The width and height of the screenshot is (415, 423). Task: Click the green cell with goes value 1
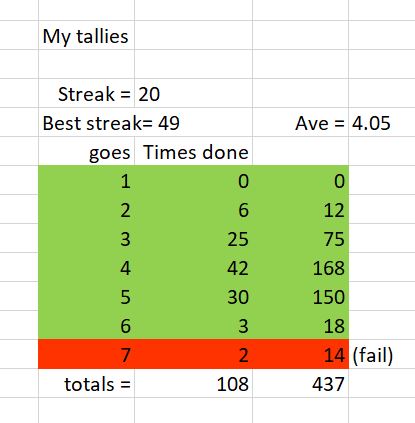click(x=86, y=180)
